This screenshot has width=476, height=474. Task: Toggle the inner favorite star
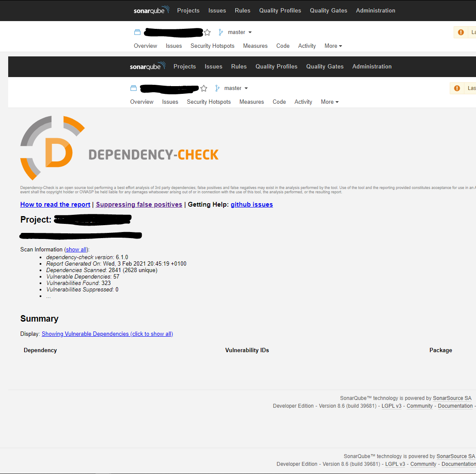click(x=204, y=88)
